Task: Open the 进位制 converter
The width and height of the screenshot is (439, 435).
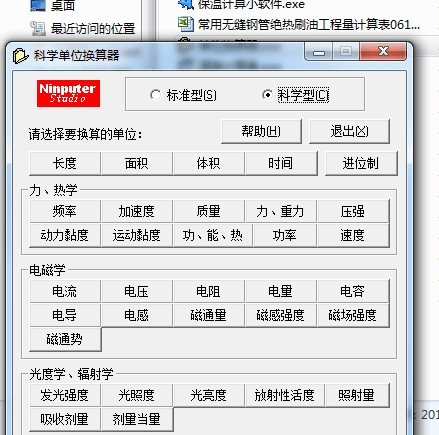Action: (x=361, y=163)
